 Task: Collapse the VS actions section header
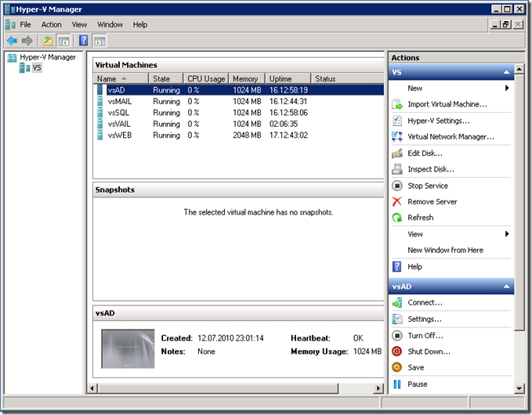coord(506,72)
